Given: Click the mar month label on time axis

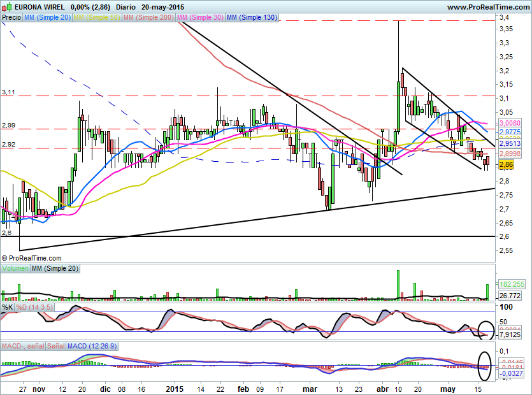Looking at the screenshot, I should tap(310, 389).
